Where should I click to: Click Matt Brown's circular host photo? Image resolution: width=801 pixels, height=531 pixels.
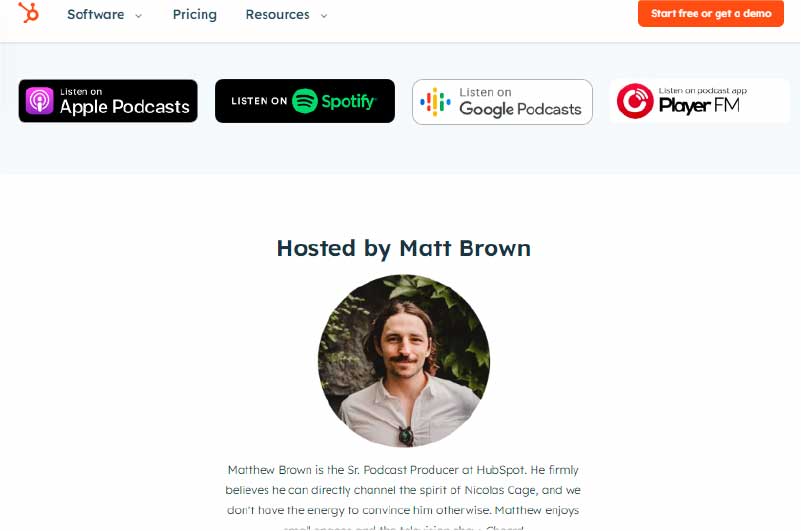tap(404, 361)
